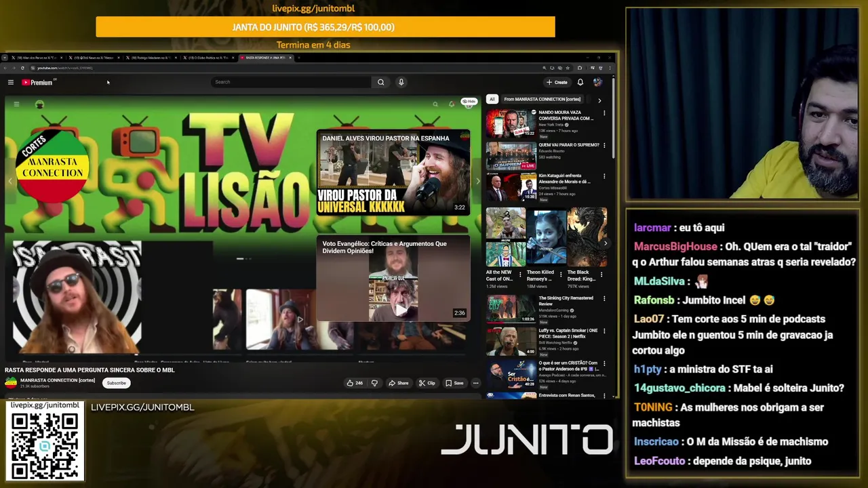Close the RASTA RESPONDE browser tab
868x488 pixels.
pyautogui.click(x=290, y=58)
